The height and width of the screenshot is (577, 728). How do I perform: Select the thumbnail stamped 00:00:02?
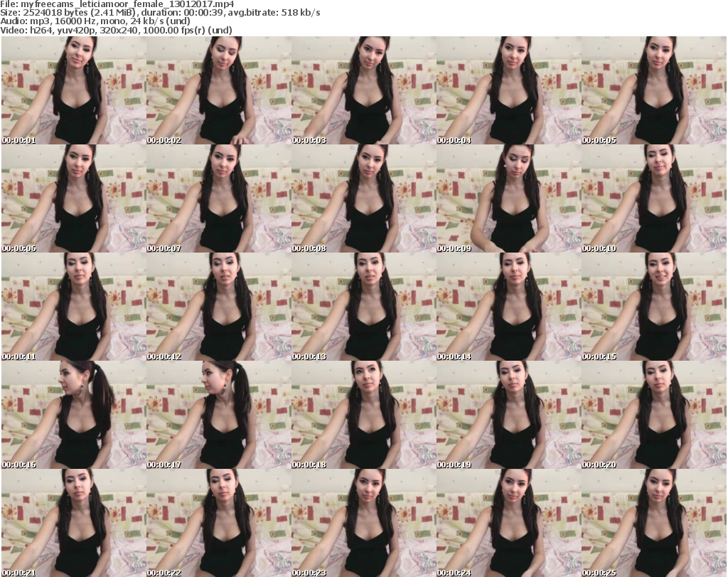pos(219,90)
